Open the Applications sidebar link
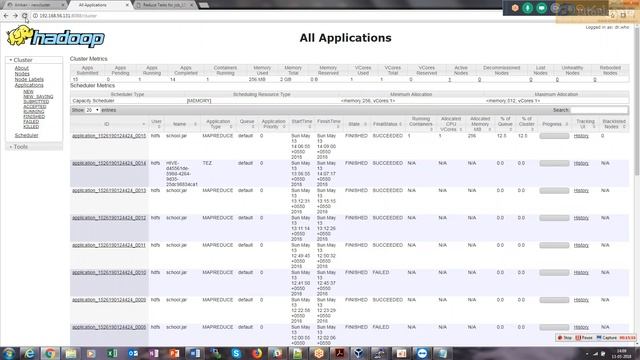 29,85
